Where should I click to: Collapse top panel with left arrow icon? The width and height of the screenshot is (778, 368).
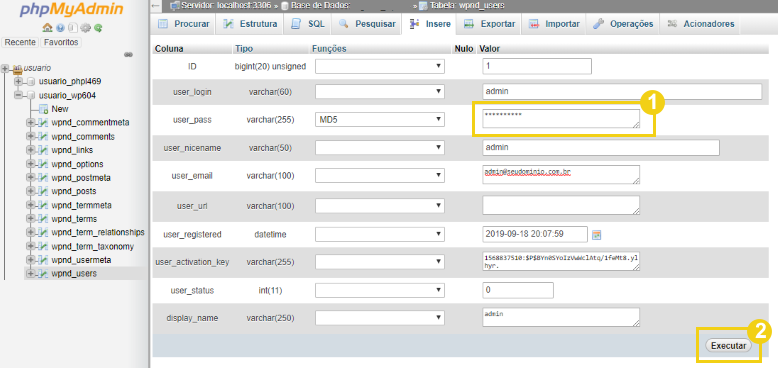coord(155,5)
